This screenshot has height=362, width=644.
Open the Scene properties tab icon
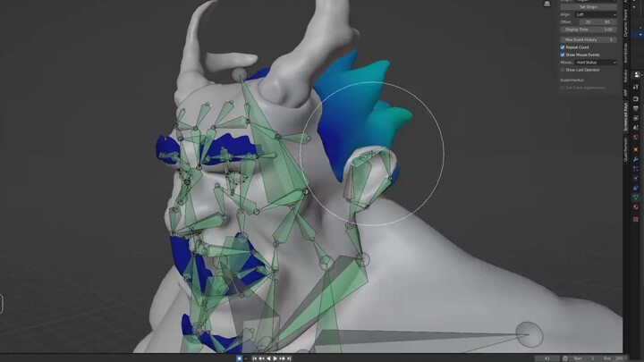coord(636,128)
